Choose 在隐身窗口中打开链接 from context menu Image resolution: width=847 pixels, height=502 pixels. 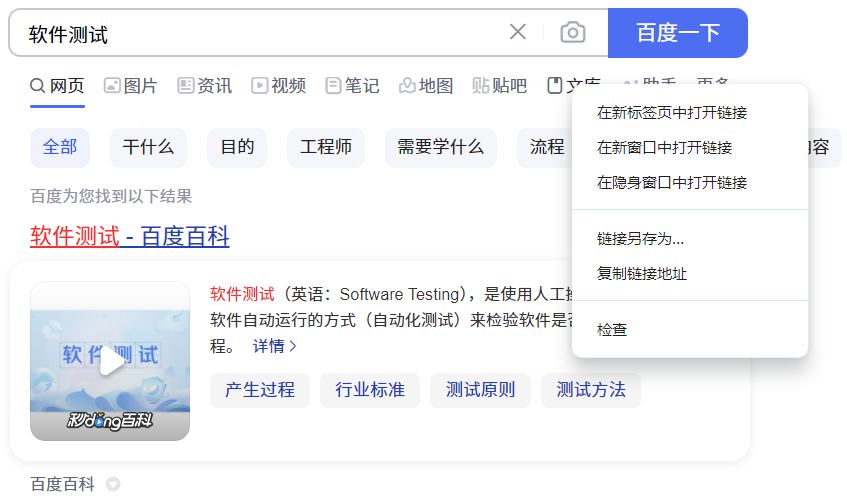pyautogui.click(x=690, y=183)
